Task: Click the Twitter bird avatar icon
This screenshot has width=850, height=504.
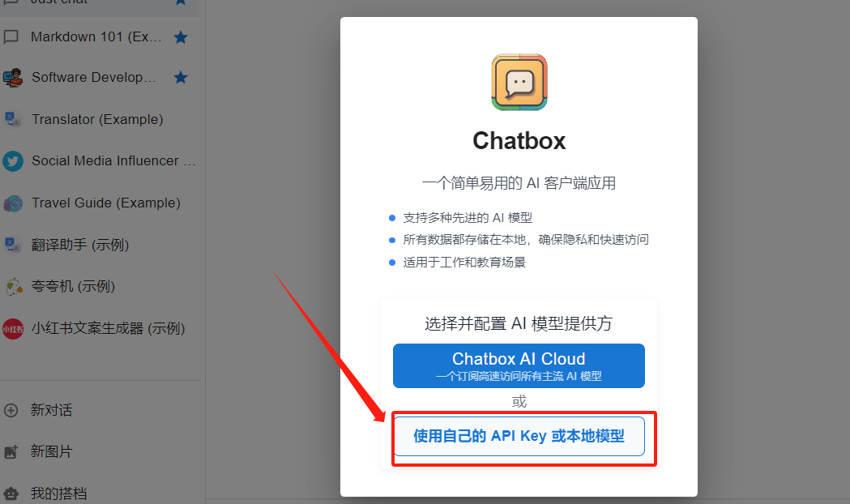Action: pyautogui.click(x=13, y=161)
